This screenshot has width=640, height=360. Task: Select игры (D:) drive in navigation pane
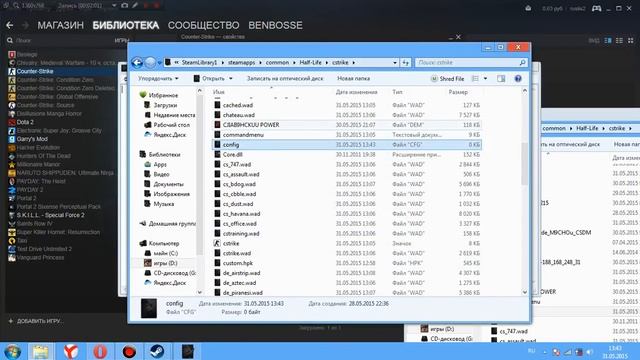(160, 263)
